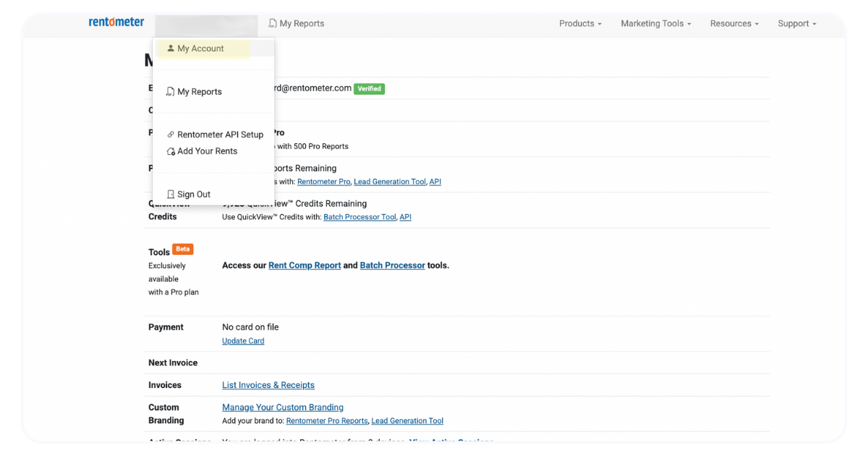Open the Rentometer Pro Reports link
Screen dimensions: 868x456
[327, 421]
